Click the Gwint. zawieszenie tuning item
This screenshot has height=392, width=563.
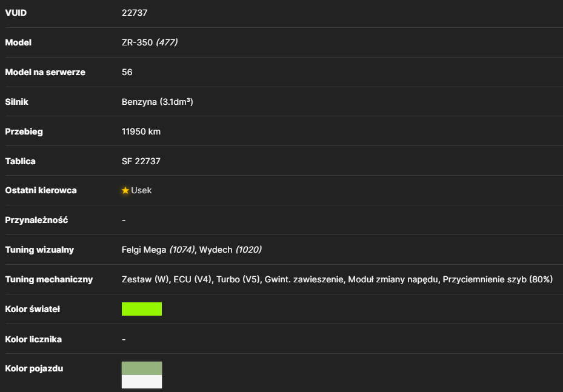pyautogui.click(x=304, y=279)
